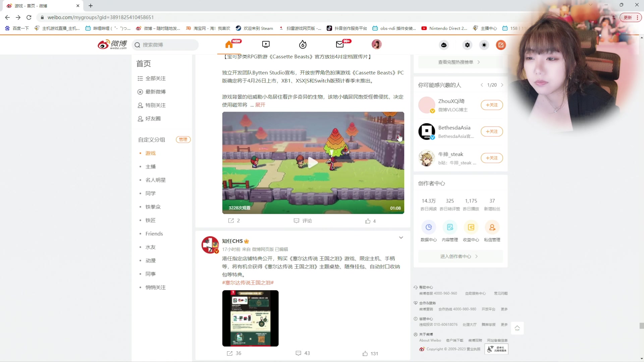This screenshot has height=362, width=644.
Task: Play the Cassette Beasts video
Action: (313, 163)
